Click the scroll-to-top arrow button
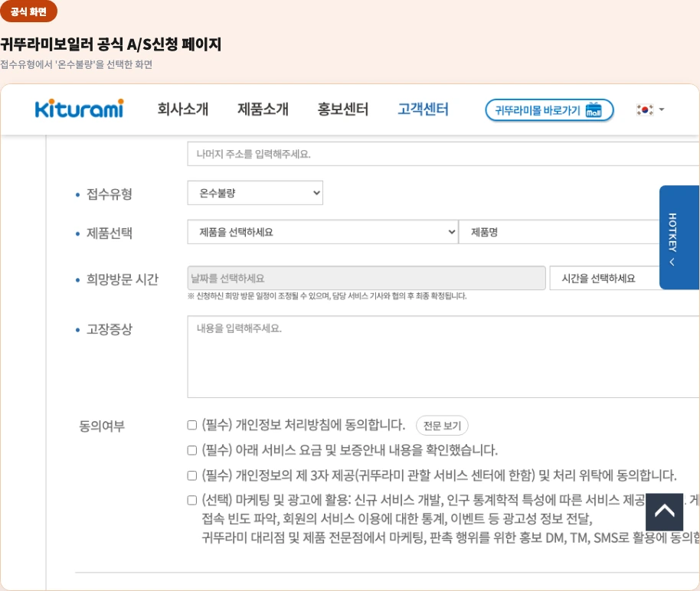This screenshot has height=591, width=700. (664, 511)
